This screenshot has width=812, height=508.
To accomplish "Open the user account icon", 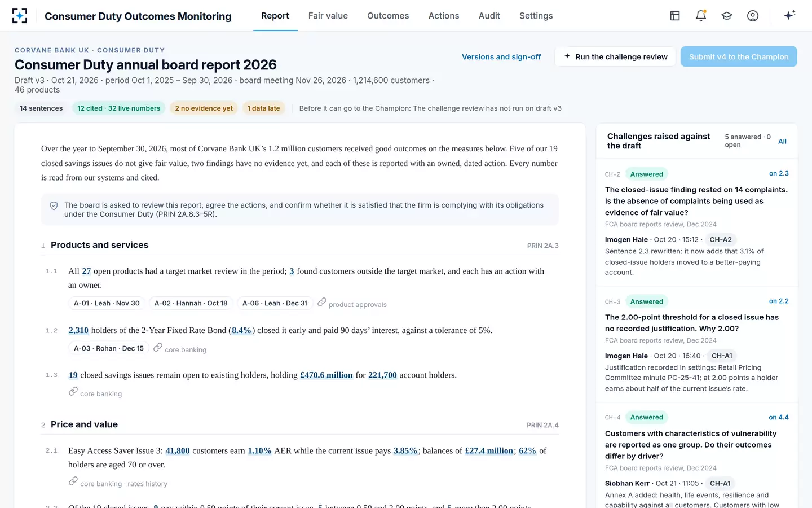I will (753, 16).
